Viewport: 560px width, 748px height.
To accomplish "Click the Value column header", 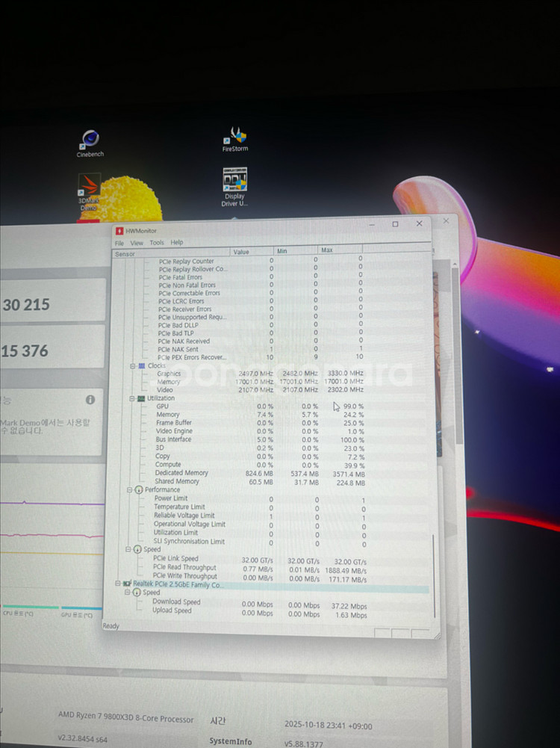I will (241, 252).
